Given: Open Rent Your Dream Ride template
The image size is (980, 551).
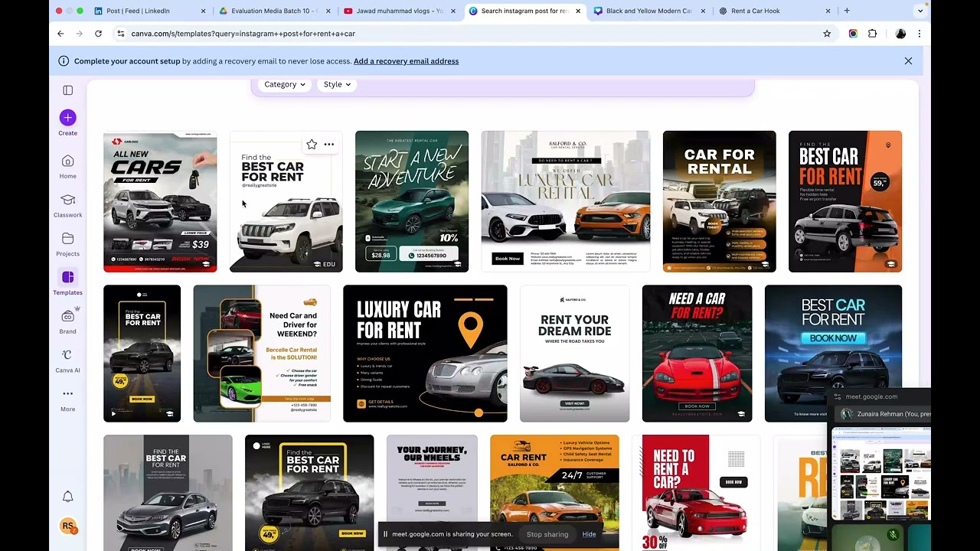Looking at the screenshot, I should pos(574,354).
